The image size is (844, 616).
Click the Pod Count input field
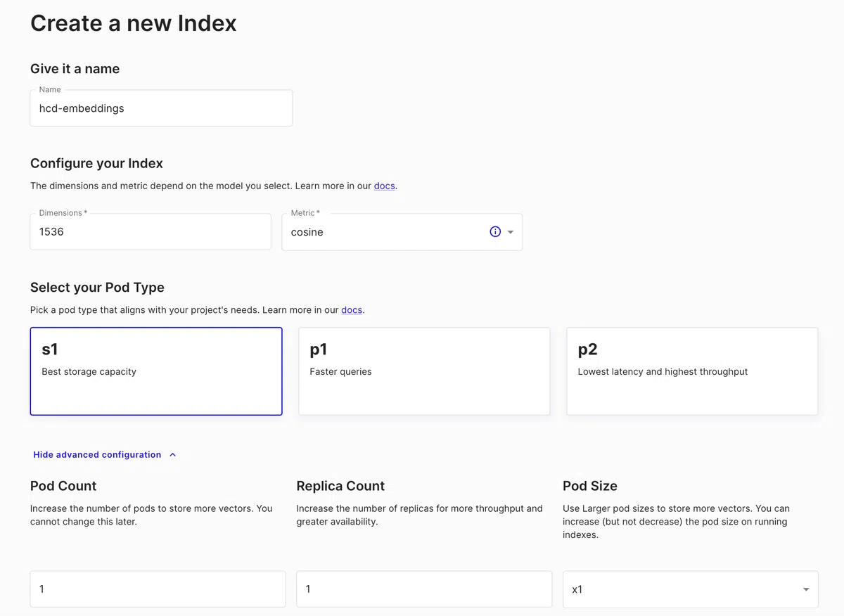pyautogui.click(x=158, y=589)
